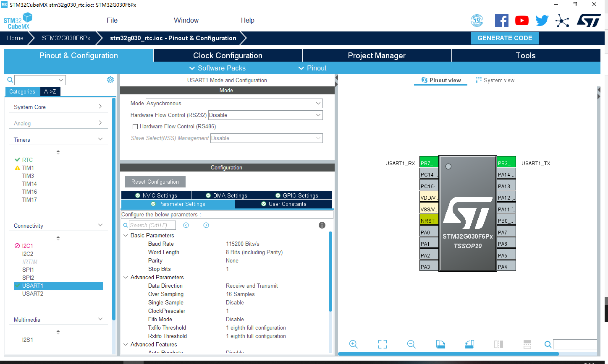Select USART2 in Connectivity list
Viewport: 608px width, 364px height.
(33, 294)
